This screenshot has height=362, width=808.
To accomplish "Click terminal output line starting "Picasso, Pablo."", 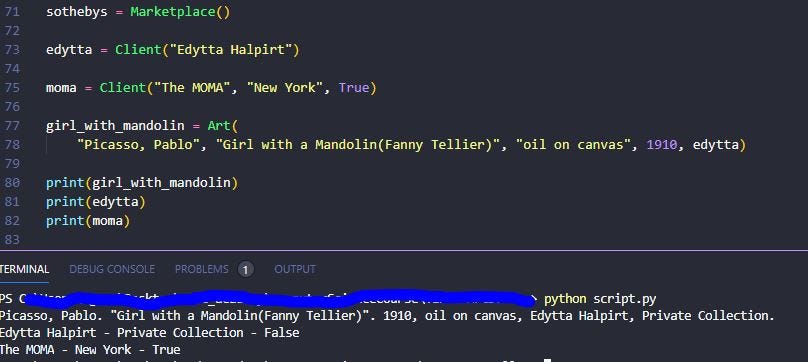I will 387,316.
